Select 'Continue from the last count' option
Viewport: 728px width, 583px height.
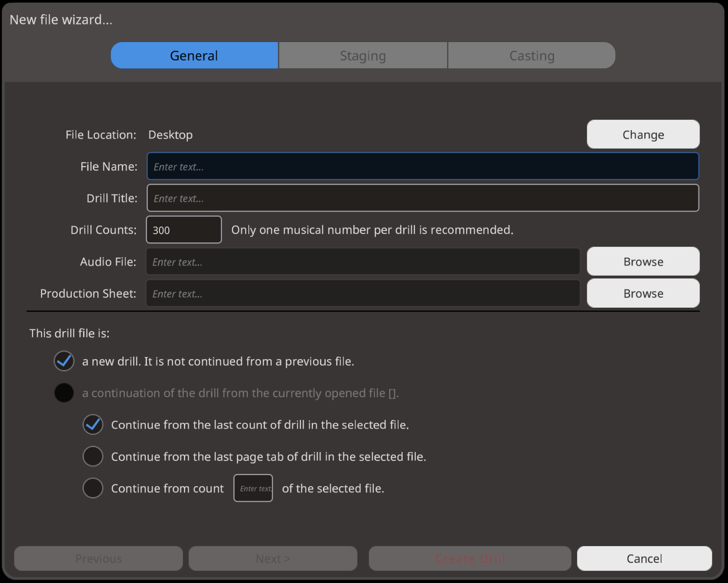(93, 425)
